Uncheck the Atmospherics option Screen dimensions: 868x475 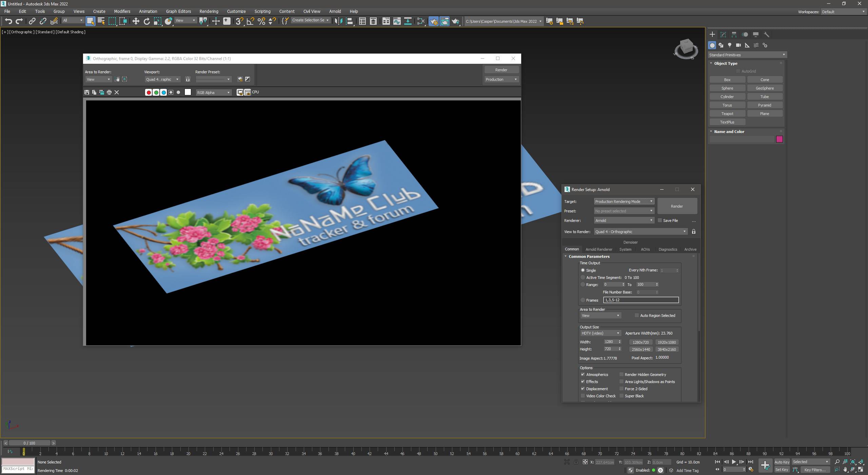[x=583, y=375]
